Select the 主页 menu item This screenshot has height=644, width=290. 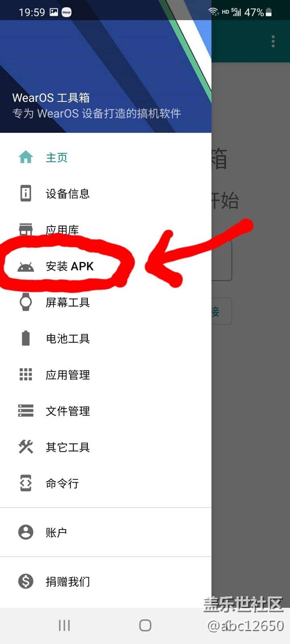click(106, 157)
